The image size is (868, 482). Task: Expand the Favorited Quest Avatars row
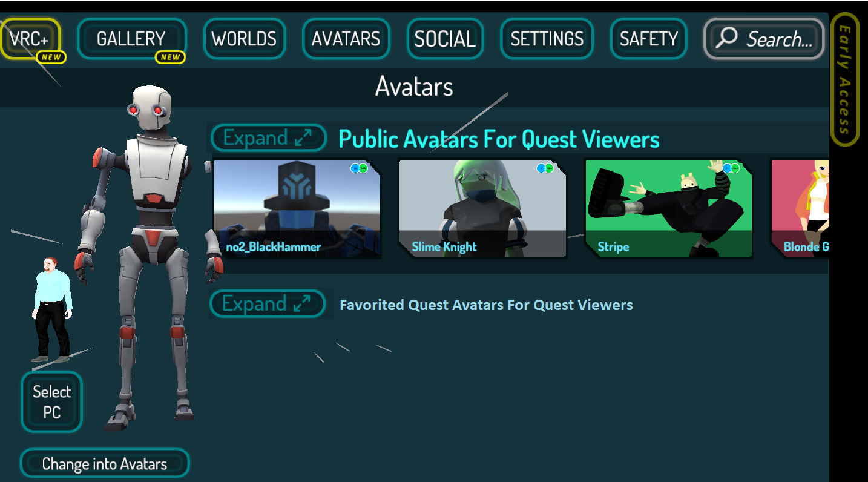pyautogui.click(x=268, y=303)
